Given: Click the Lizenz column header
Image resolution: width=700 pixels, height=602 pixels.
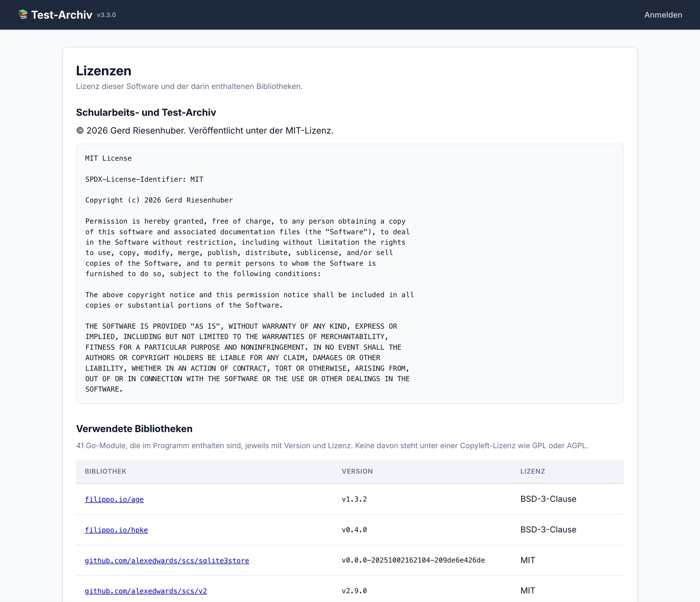Looking at the screenshot, I should [x=532, y=471].
